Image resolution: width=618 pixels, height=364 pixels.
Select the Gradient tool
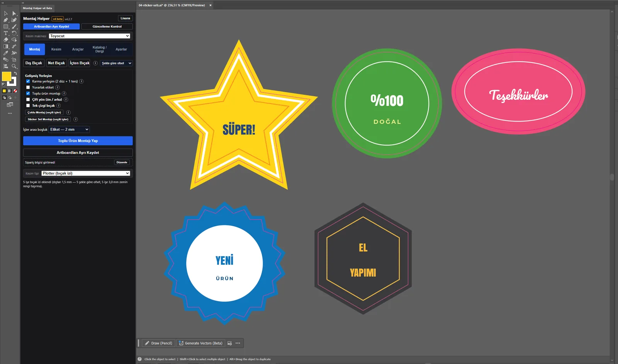click(x=6, y=46)
